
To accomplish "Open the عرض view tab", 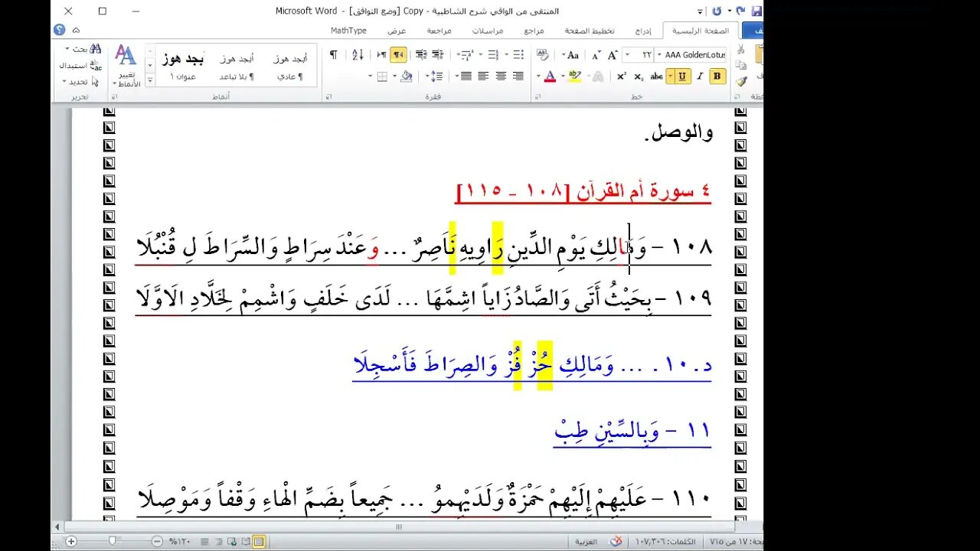I will click(397, 31).
